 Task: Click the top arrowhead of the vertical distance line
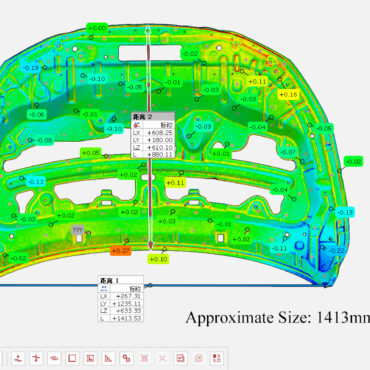tap(148, 30)
